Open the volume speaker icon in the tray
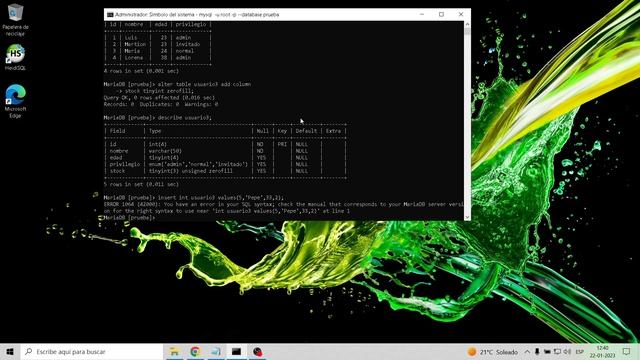Image resolution: width=640 pixels, height=360 pixels. [567, 352]
